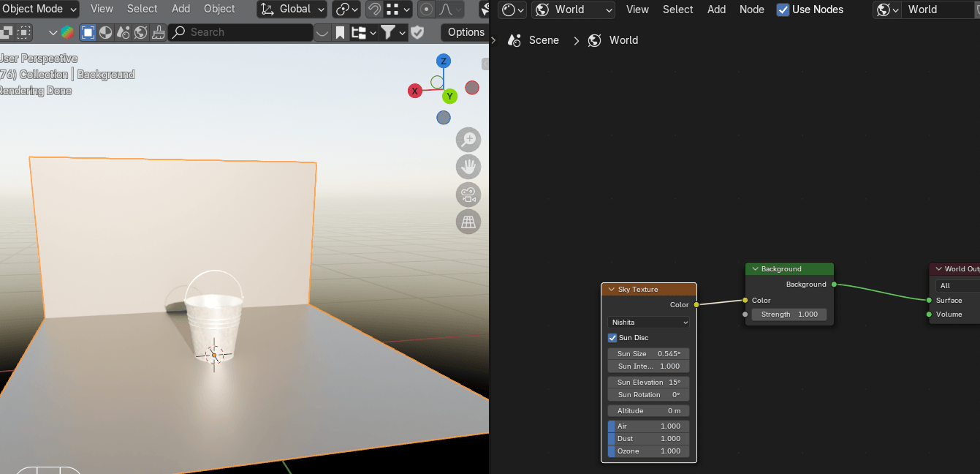Open the Object menu in the 3D viewport

click(x=219, y=9)
